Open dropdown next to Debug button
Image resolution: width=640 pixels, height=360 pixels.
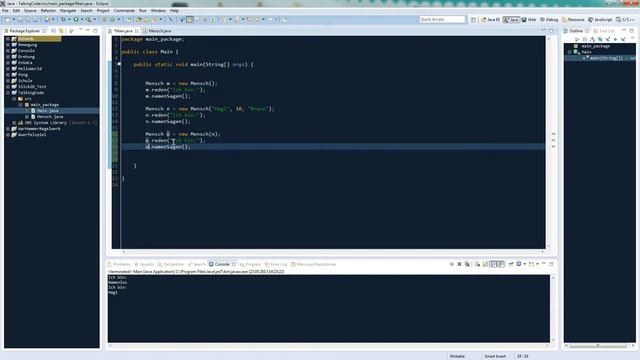pos(69,20)
